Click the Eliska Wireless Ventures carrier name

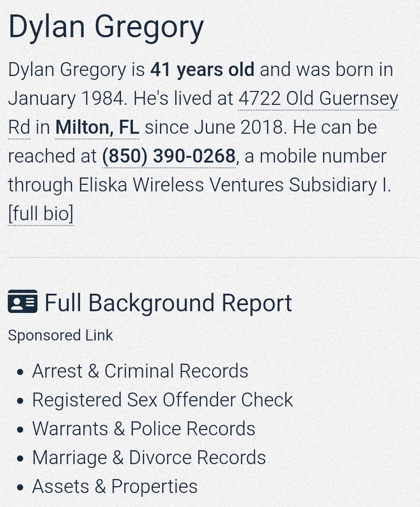[234, 185]
